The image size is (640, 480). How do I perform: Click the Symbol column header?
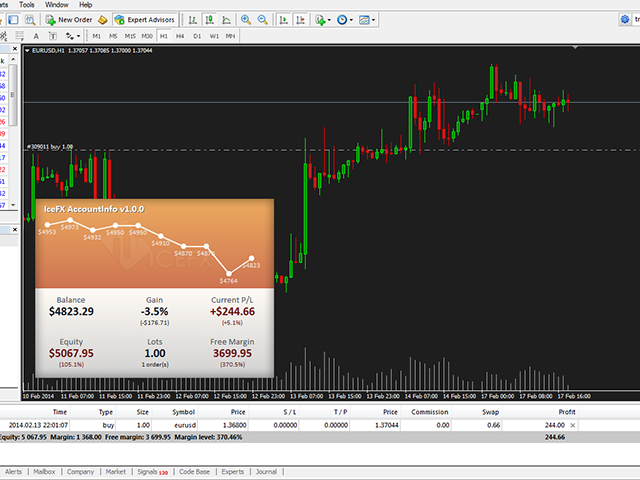point(183,412)
